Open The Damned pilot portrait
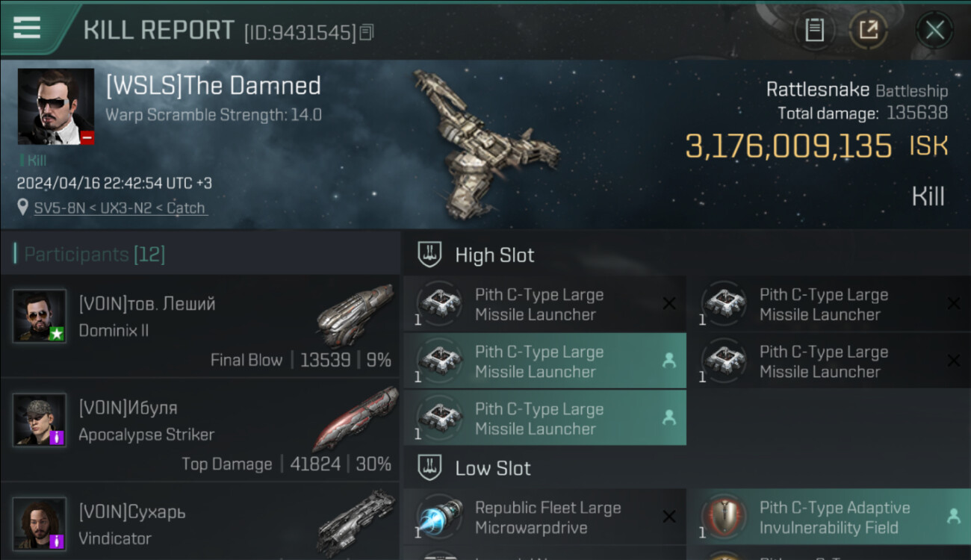Viewport: 971px width, 560px height. tap(56, 106)
